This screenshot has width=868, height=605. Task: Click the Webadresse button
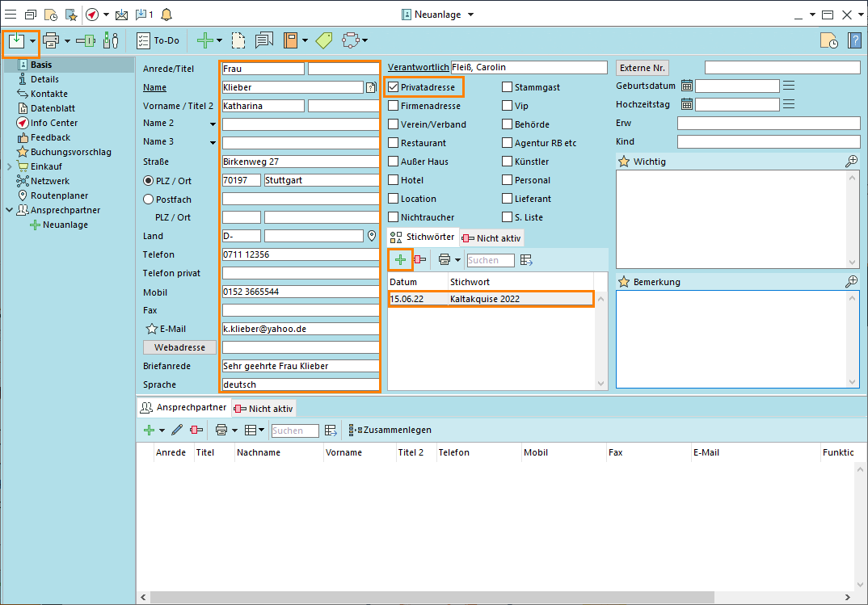click(x=179, y=347)
